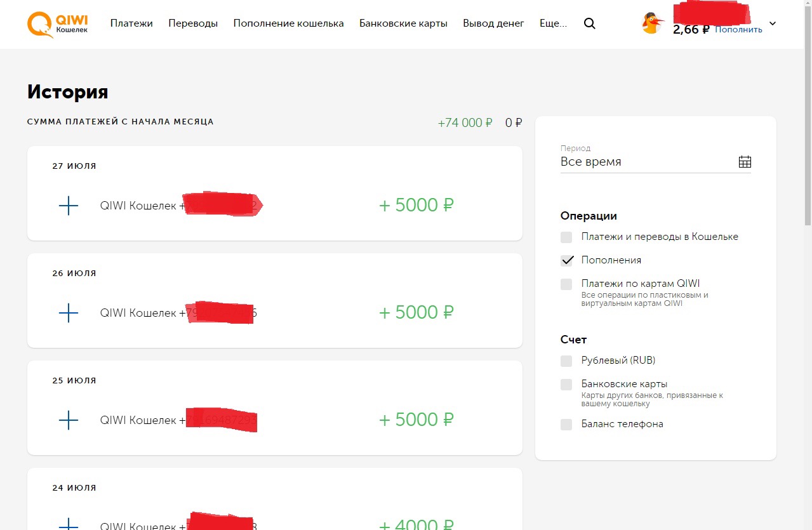Viewport: 812px width, 530px height.
Task: Click the page vertical scrollbar
Action: [x=808, y=127]
